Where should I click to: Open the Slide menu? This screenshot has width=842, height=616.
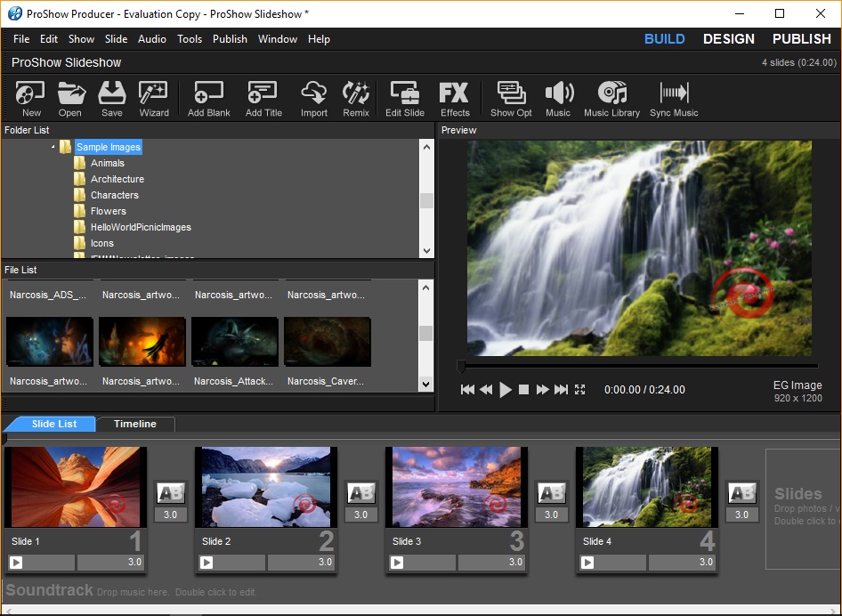(x=116, y=39)
